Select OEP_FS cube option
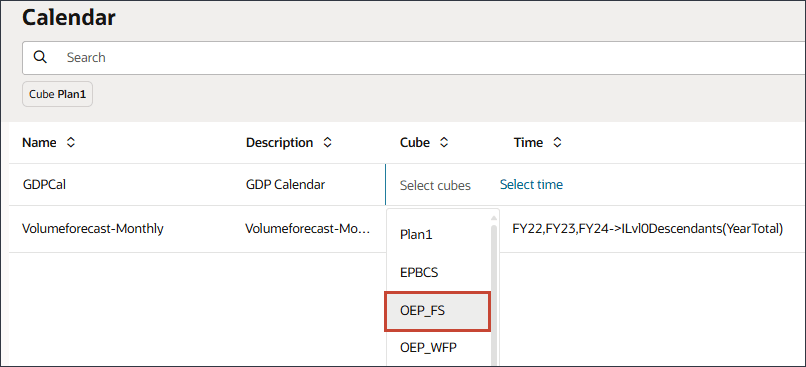This screenshot has width=806, height=367. coord(438,311)
